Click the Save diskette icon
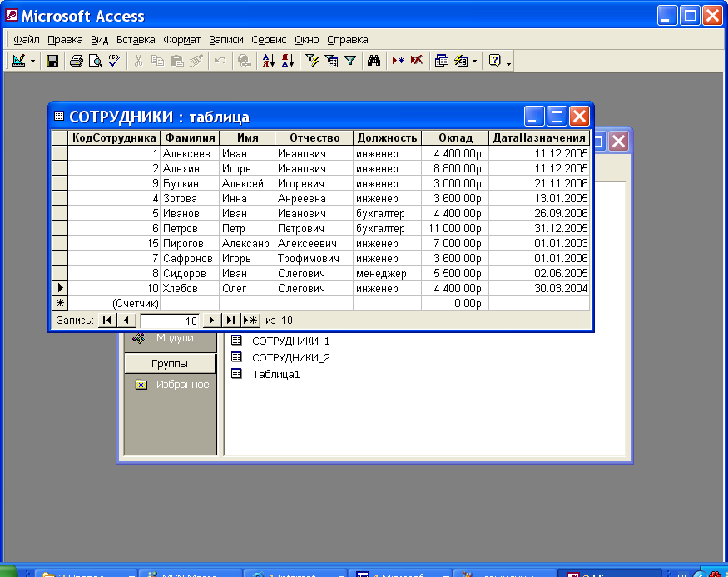 (52, 61)
